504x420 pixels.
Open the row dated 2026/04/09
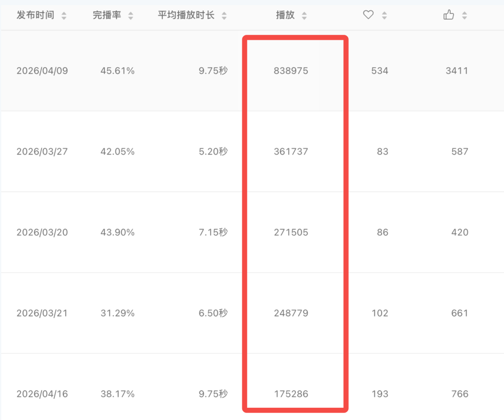252,70
